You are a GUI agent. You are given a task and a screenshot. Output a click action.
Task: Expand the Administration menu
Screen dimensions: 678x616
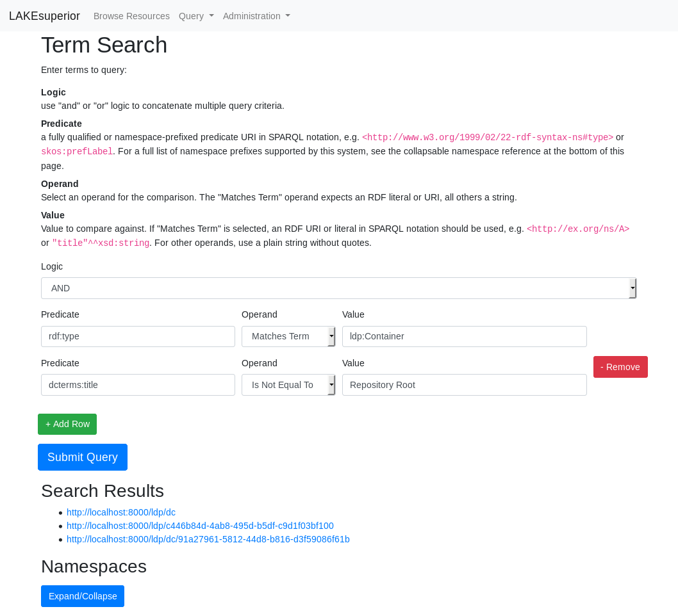click(256, 16)
